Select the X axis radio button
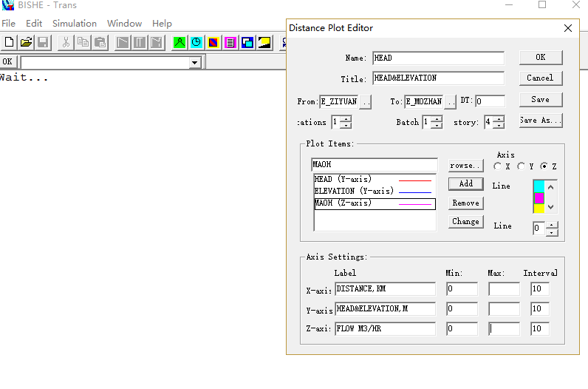The height and width of the screenshot is (389, 588). [497, 167]
